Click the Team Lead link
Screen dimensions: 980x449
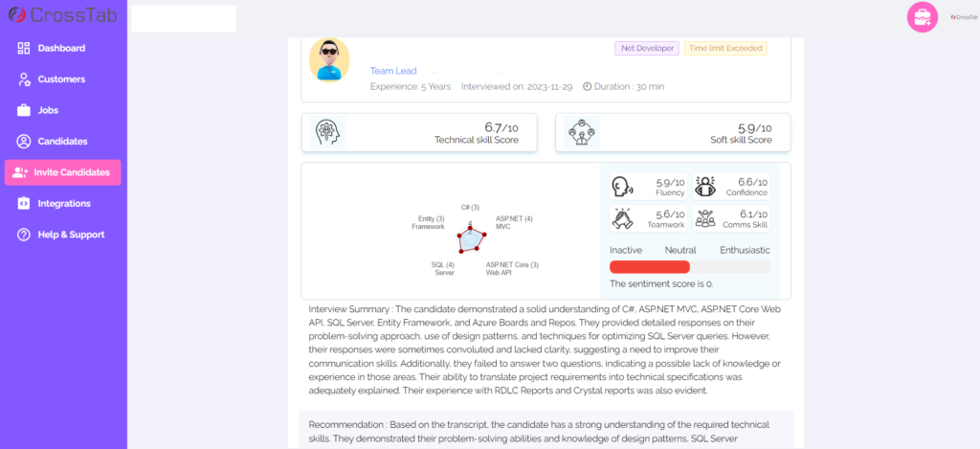393,71
